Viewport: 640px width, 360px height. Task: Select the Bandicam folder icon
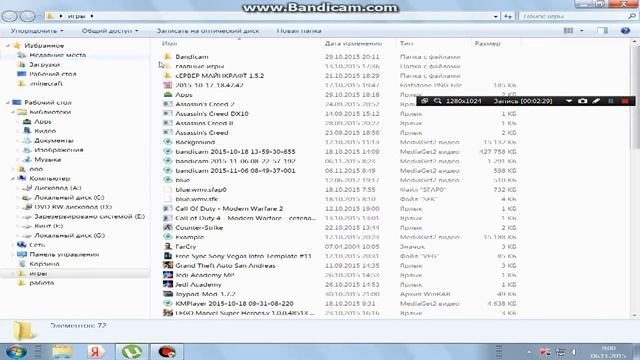[167, 56]
